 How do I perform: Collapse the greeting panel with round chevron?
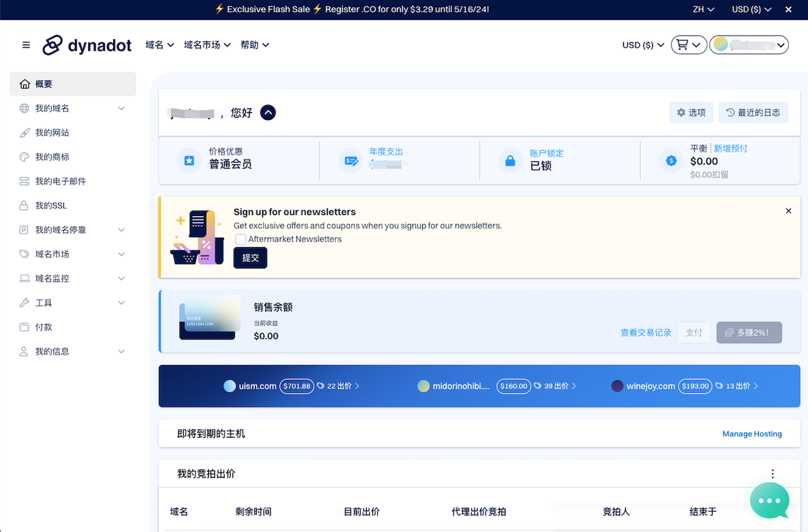pos(268,112)
